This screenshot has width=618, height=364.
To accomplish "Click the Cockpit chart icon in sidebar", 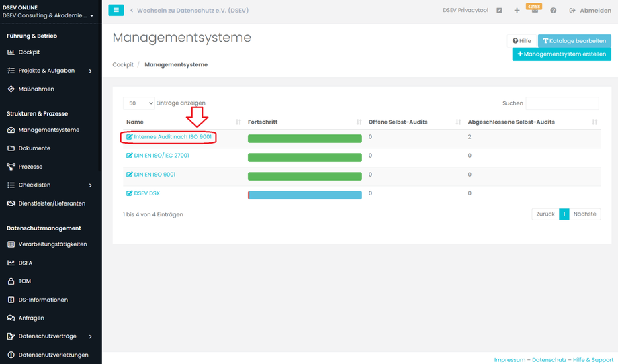I will coord(11,52).
